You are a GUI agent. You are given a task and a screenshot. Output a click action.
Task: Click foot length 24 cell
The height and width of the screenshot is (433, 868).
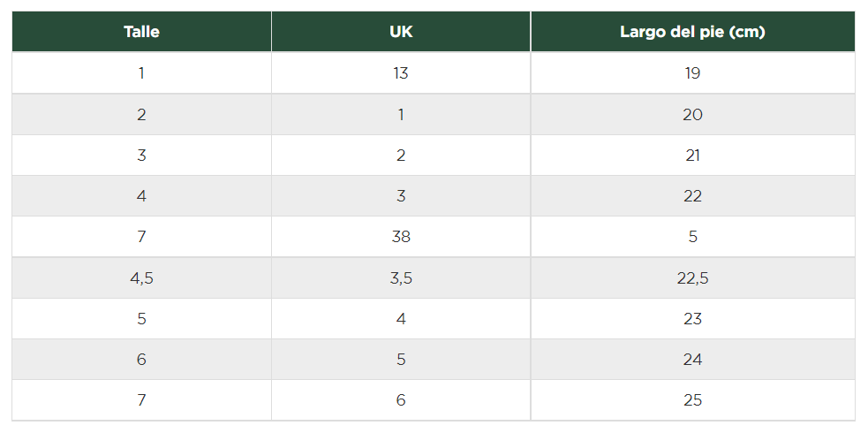pyautogui.click(x=692, y=360)
